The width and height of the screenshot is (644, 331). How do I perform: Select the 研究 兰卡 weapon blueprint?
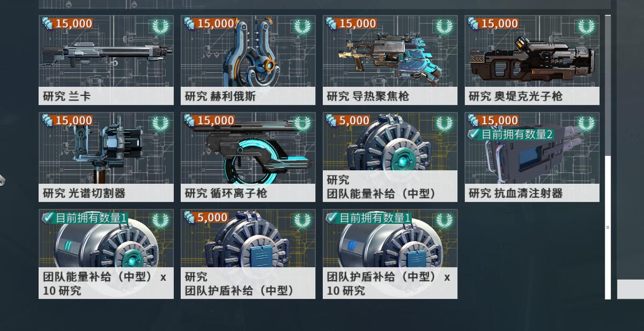tap(106, 60)
